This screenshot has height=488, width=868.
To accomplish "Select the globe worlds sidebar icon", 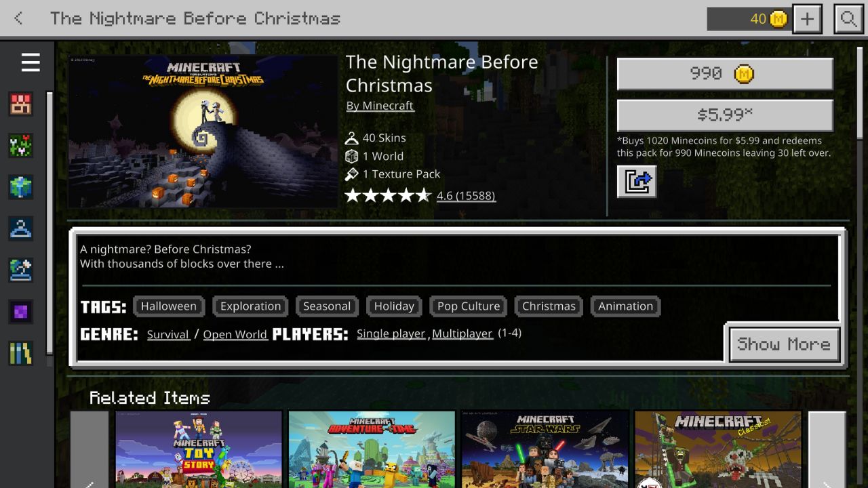I will pos(21,187).
